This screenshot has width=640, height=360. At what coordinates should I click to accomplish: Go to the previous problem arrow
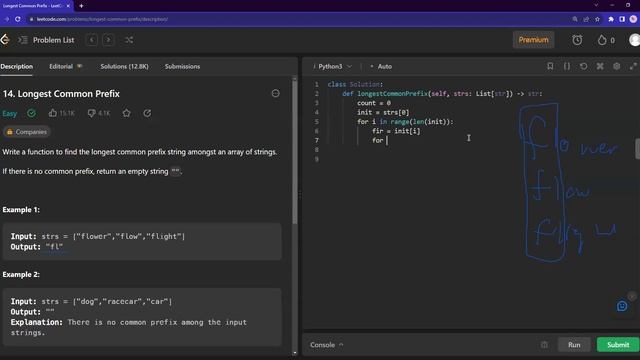(x=92, y=40)
